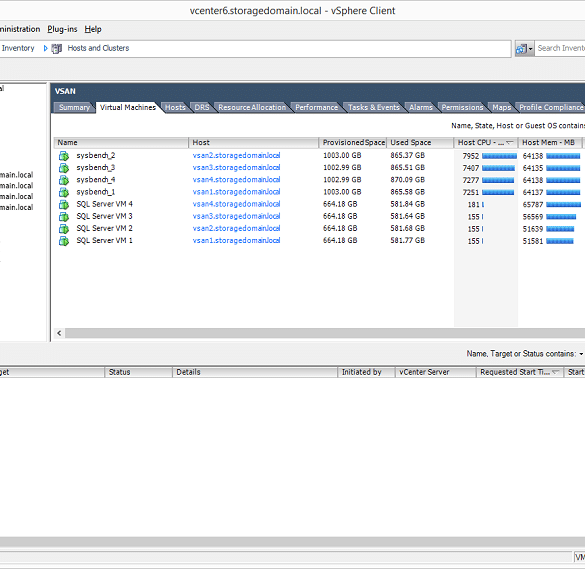Click the SQL Server VM 4 icon
The height and width of the screenshot is (569, 585).
(x=64, y=204)
